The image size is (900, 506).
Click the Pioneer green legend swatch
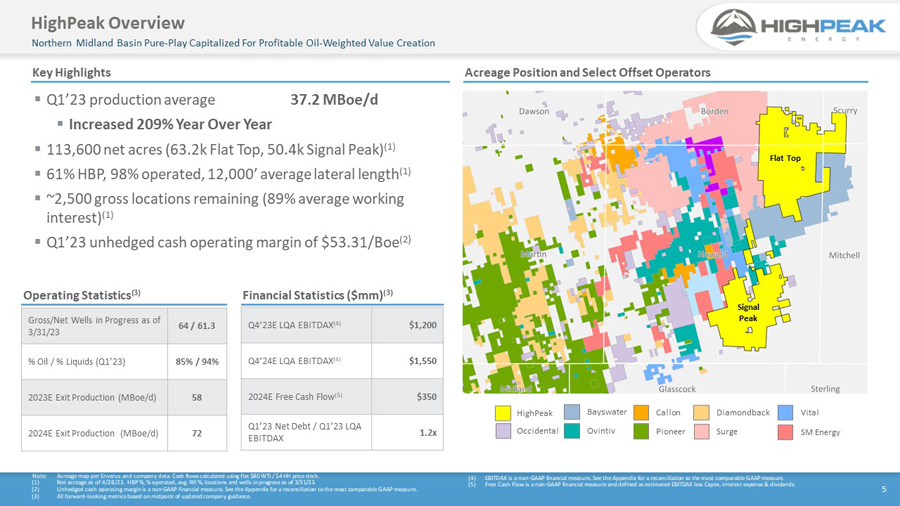click(641, 431)
